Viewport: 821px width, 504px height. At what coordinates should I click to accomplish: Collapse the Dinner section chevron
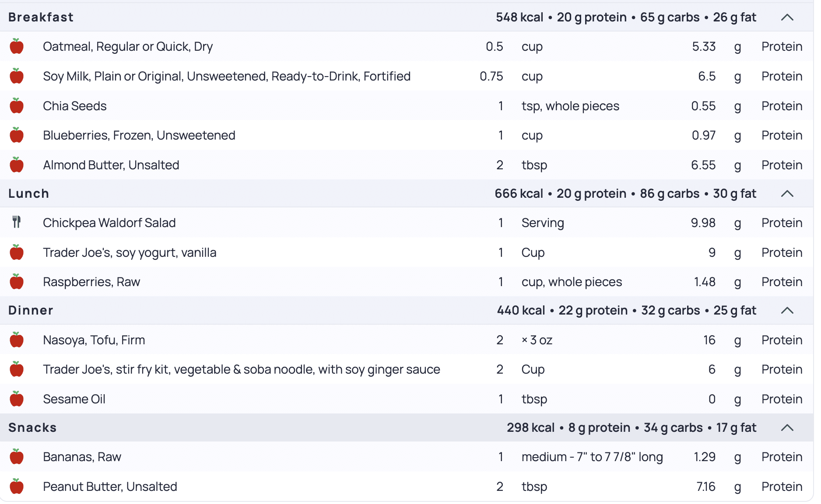click(787, 311)
